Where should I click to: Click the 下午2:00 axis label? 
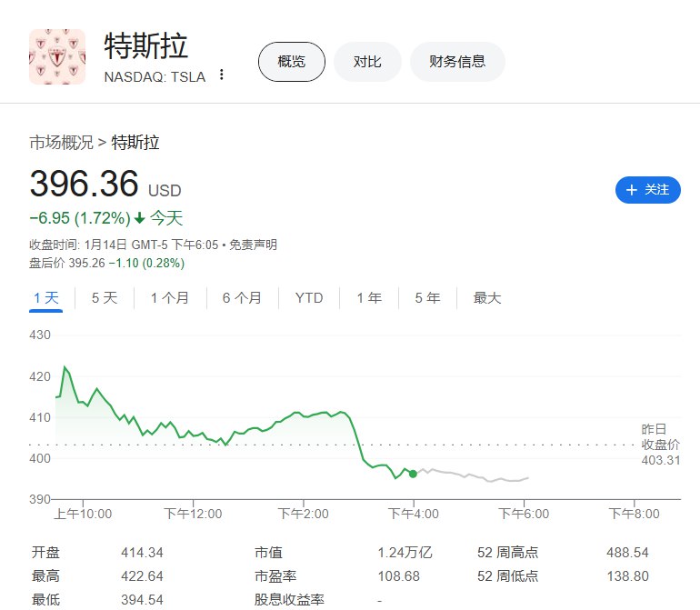(303, 514)
